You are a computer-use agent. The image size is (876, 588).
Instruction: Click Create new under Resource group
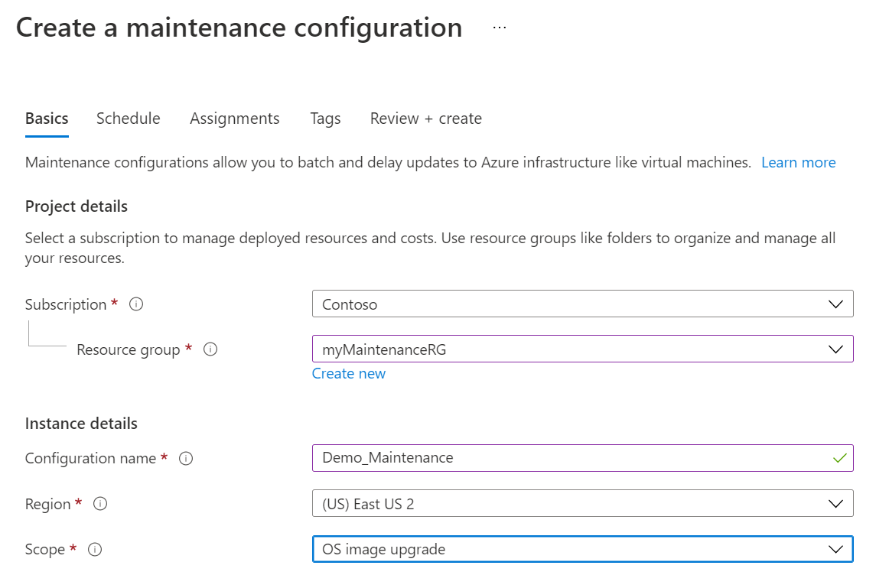(349, 373)
